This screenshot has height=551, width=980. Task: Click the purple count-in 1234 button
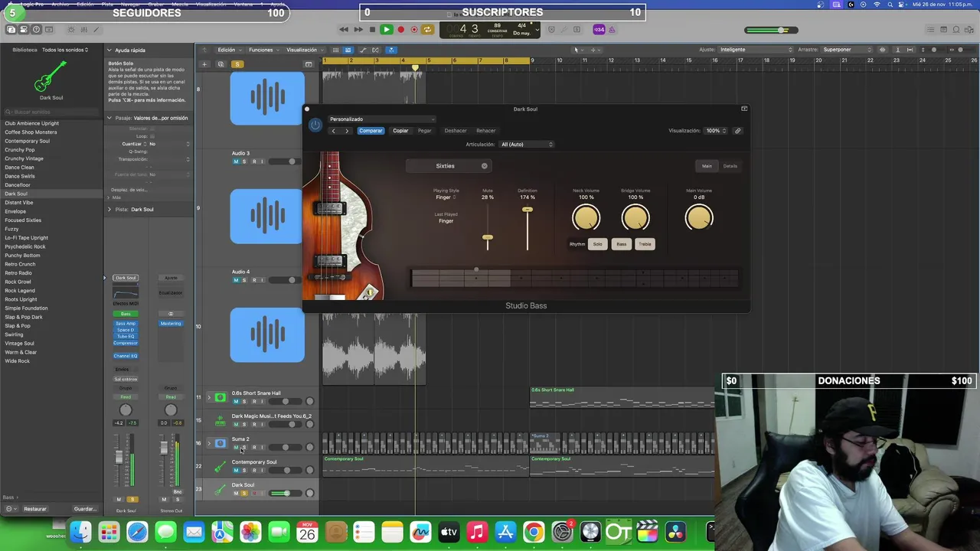(x=599, y=30)
